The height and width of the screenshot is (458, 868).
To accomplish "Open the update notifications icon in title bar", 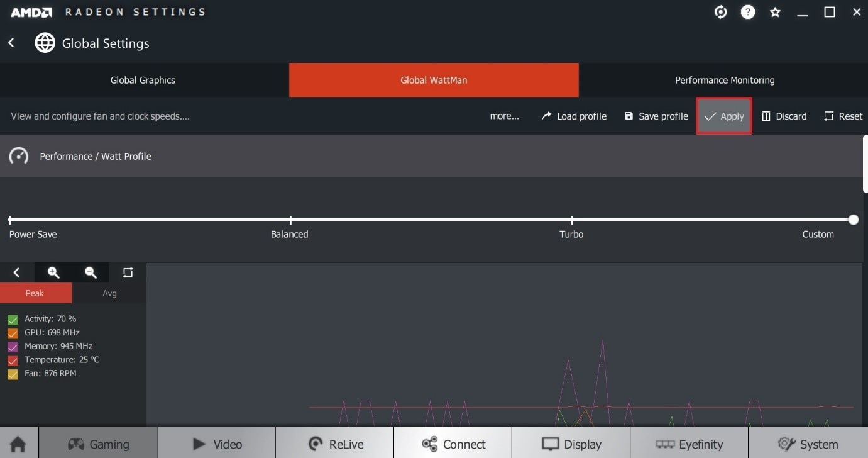I will [x=721, y=12].
